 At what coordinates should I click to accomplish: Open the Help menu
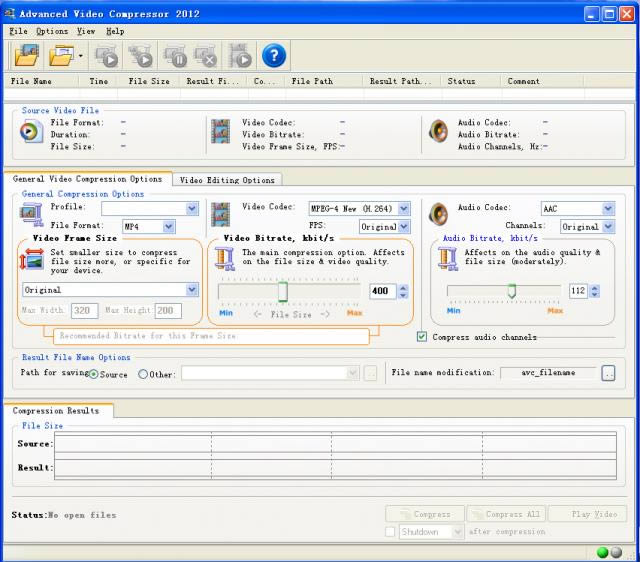(115, 31)
